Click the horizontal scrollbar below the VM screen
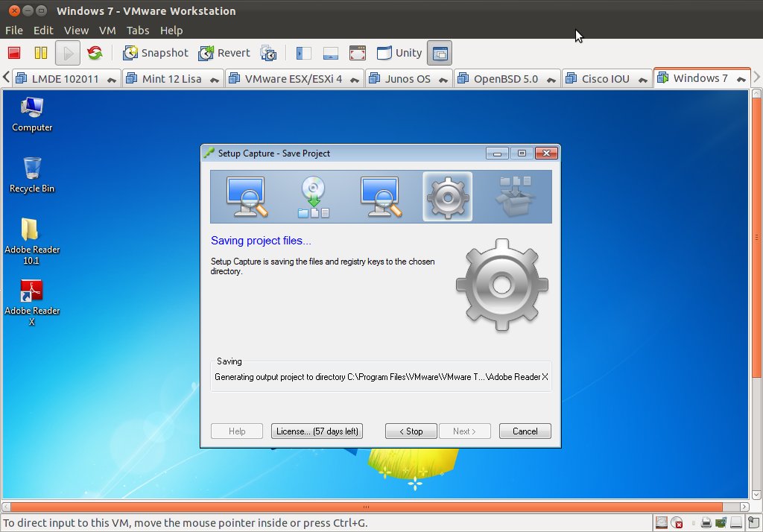 click(x=365, y=505)
